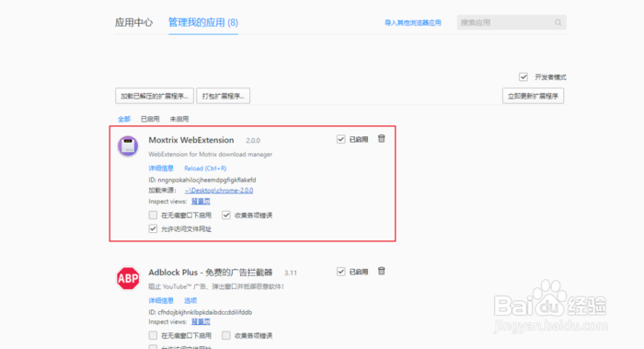
Task: Click 导入其他浏览器应用 link
Action: 412,23
